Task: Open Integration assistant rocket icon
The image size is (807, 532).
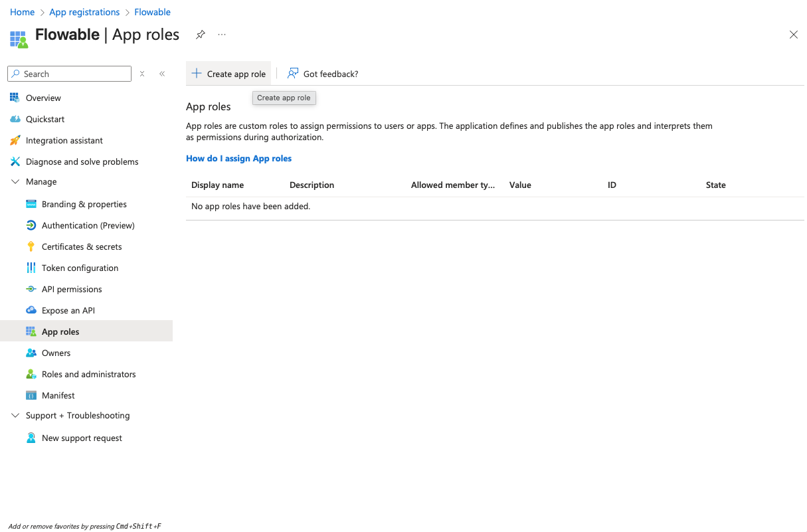Action: (15, 140)
